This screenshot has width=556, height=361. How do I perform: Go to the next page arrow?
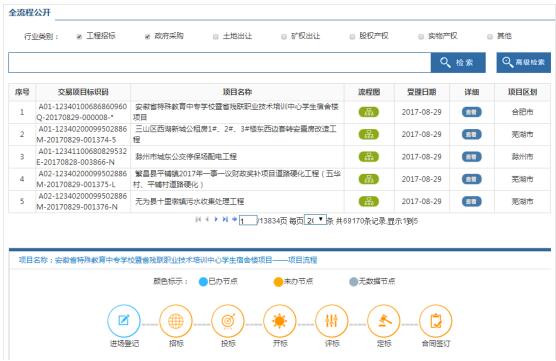pyautogui.click(x=216, y=220)
